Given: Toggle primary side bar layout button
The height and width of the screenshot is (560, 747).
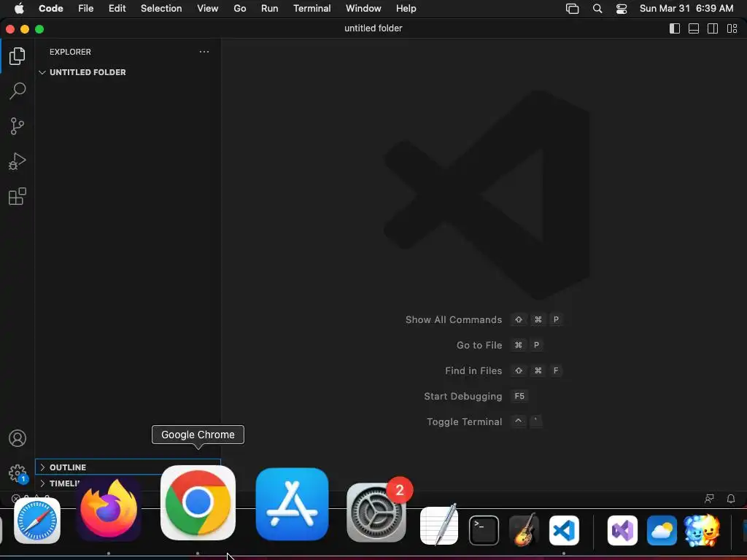Looking at the screenshot, I should pos(675,28).
